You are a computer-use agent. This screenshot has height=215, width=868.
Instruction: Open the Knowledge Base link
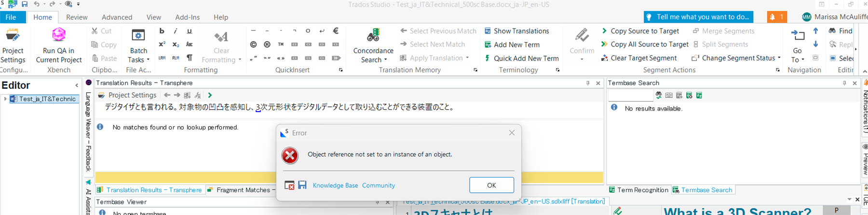335,186
